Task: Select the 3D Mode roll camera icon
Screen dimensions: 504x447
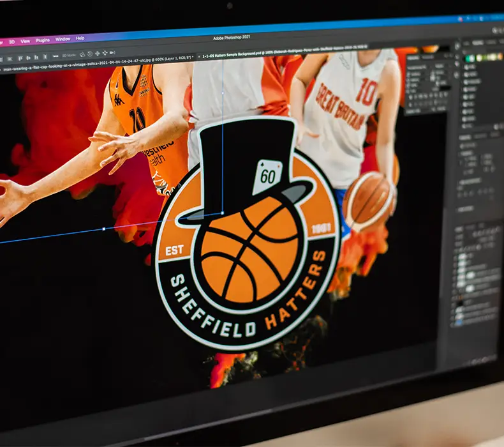Action: coord(90,54)
